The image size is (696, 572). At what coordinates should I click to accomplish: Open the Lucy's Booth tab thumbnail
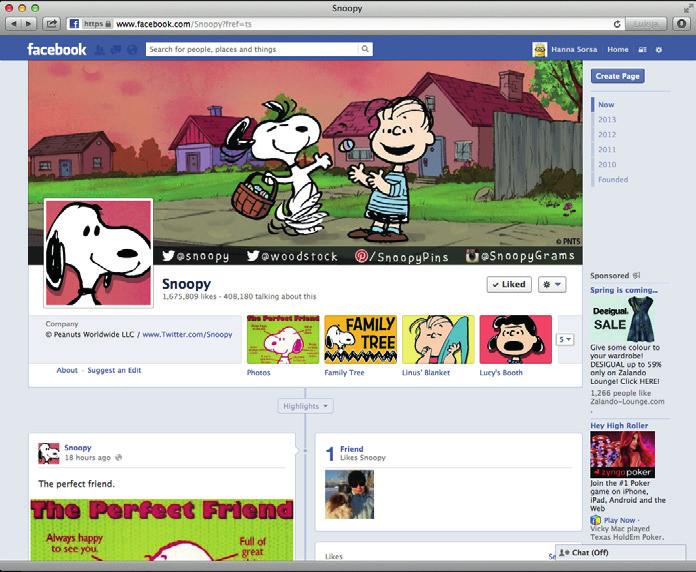(516, 339)
